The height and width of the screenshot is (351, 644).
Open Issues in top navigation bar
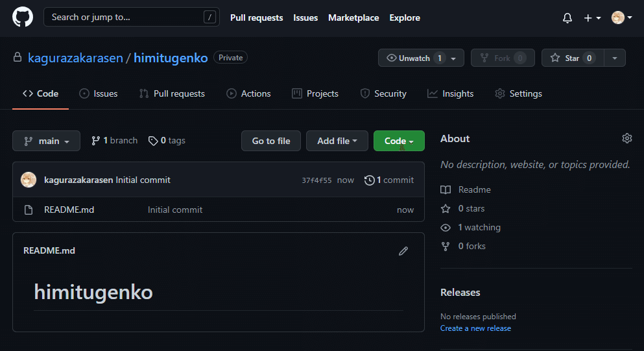pyautogui.click(x=305, y=18)
